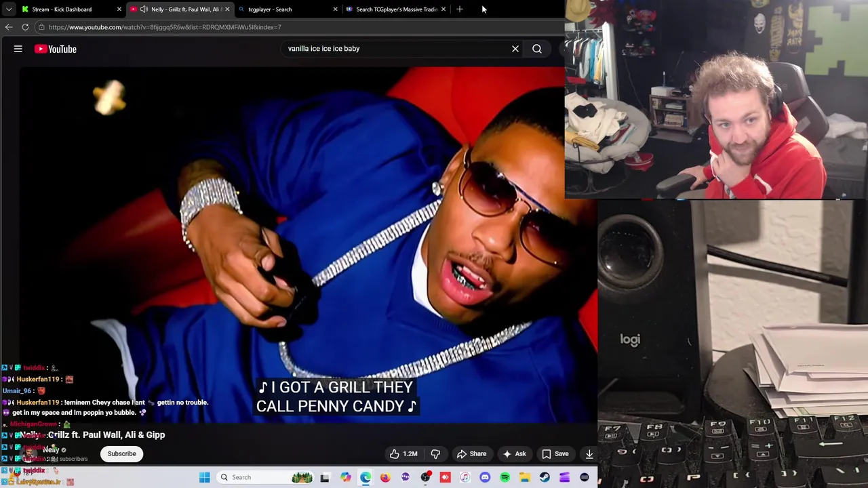Select chat message 'gettin no trouble'
Viewport: 868px width, 488px height.
coord(182,403)
